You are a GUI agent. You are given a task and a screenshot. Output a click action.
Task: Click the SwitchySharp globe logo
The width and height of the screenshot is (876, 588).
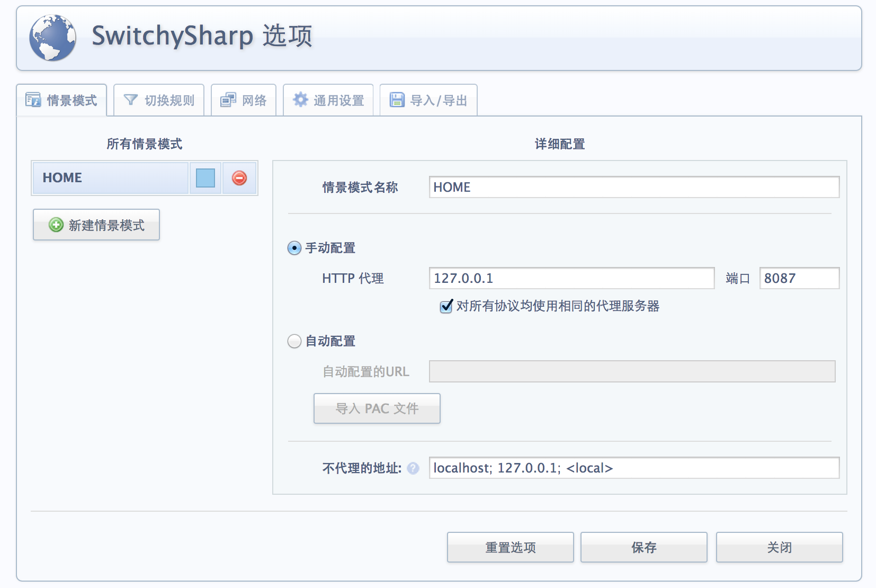click(x=52, y=38)
